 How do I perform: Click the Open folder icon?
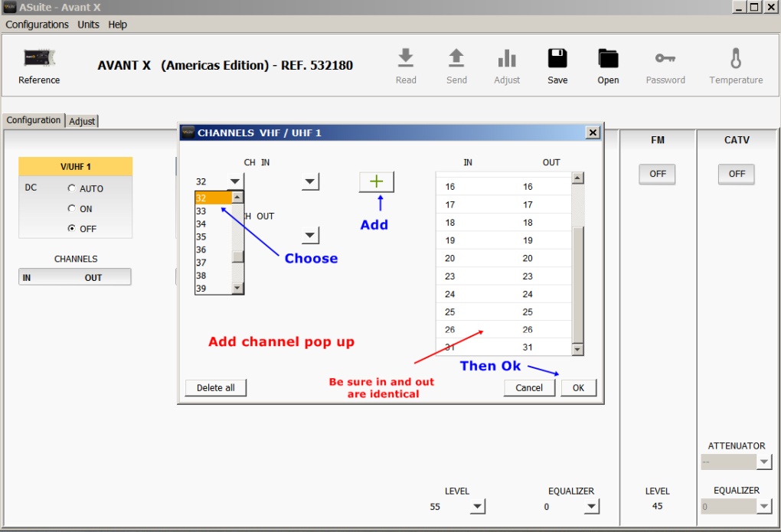pyautogui.click(x=608, y=59)
